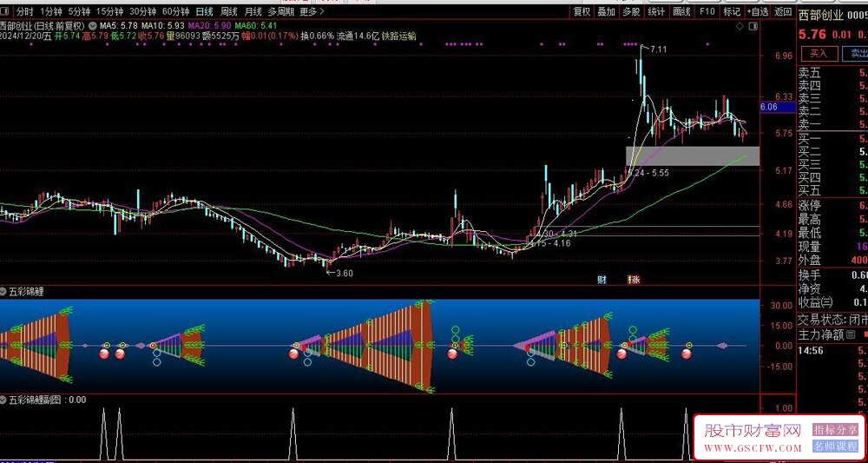
Task: Click the 标记 mark toolbar button
Action: click(731, 11)
